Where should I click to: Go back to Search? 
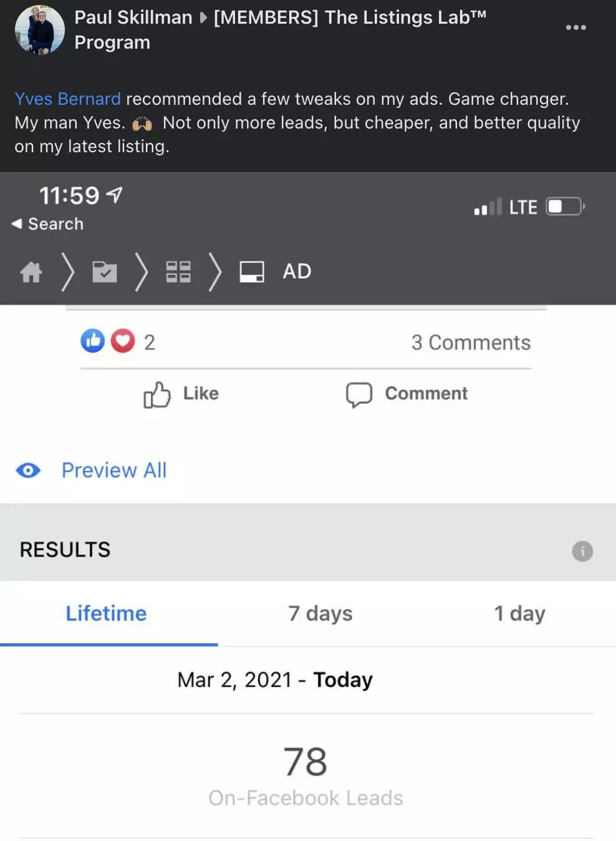[47, 224]
